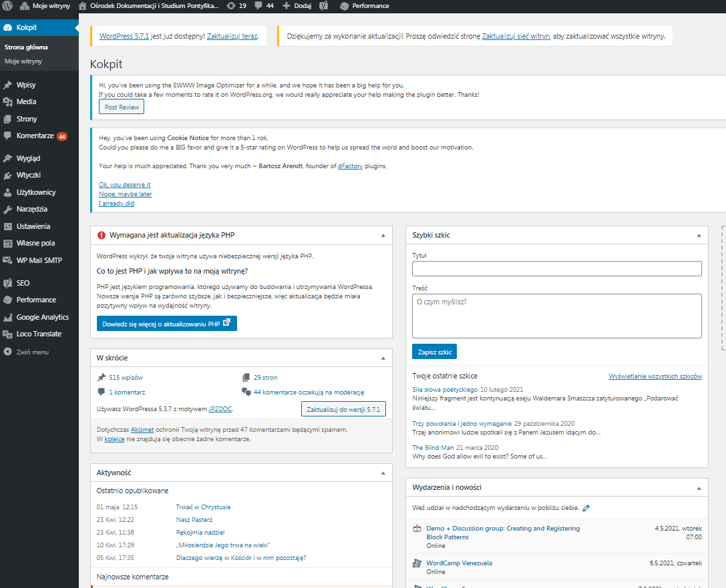This screenshot has height=588, width=726.
Task: Open Własne pola icon in sidebar
Action: point(7,244)
